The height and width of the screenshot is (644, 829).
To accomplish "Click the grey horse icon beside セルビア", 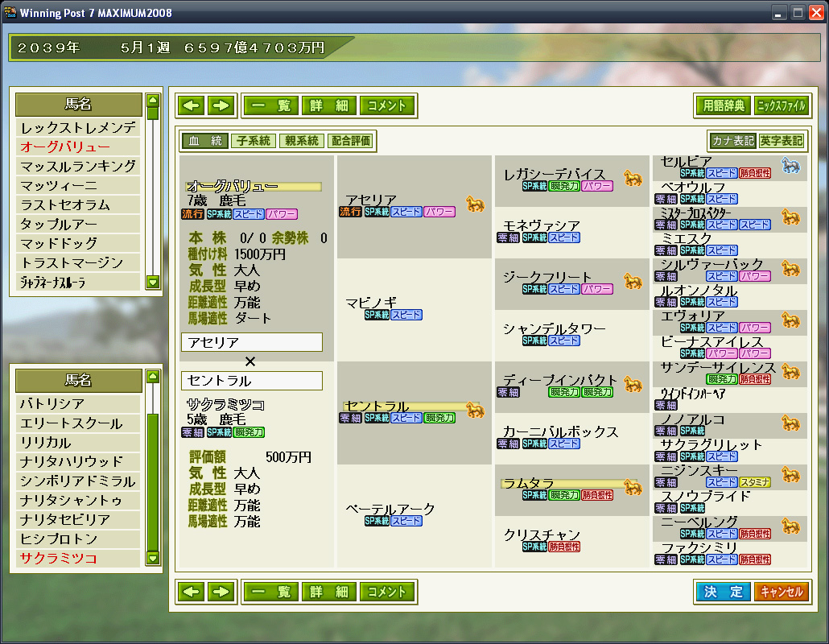I will tap(791, 166).
